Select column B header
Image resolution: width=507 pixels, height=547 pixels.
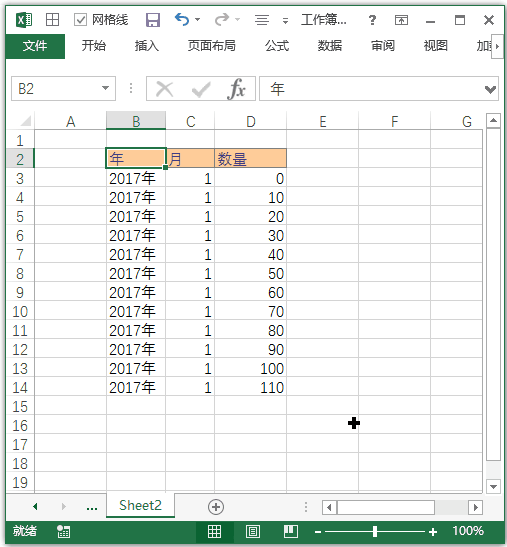136,121
